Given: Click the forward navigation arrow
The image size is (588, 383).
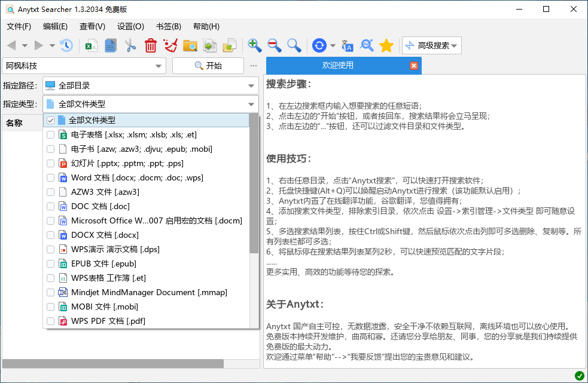Looking at the screenshot, I should [39, 46].
